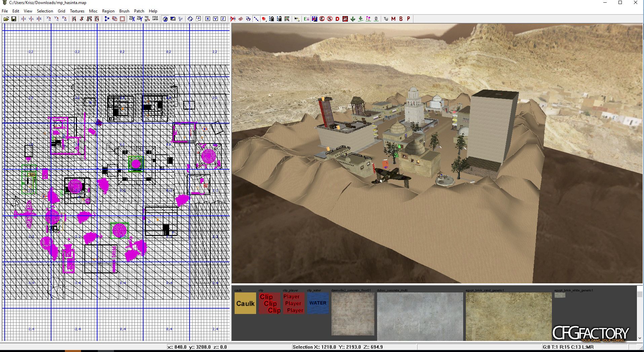Click the red patch mesh icon

click(x=241, y=19)
